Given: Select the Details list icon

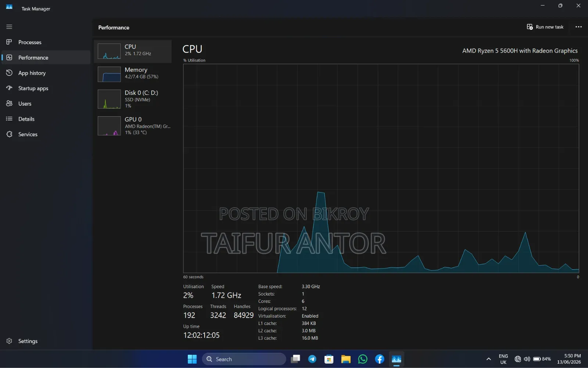Looking at the screenshot, I should click(9, 119).
